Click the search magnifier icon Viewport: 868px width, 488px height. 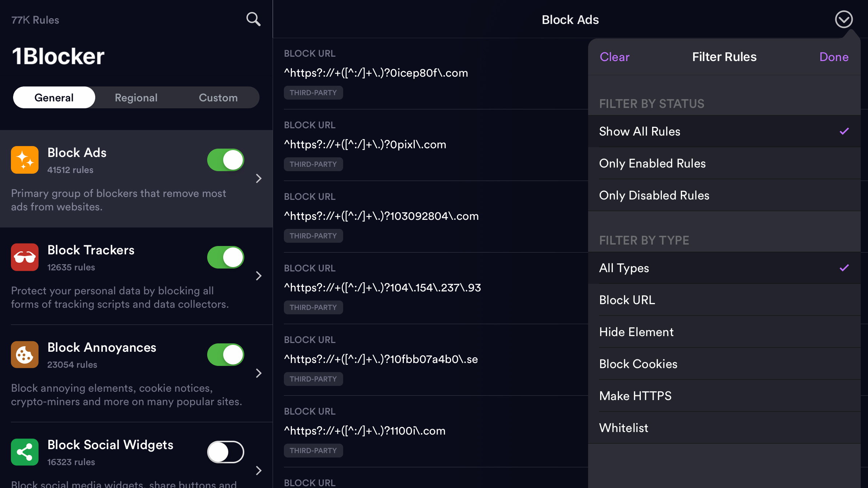[x=253, y=19]
